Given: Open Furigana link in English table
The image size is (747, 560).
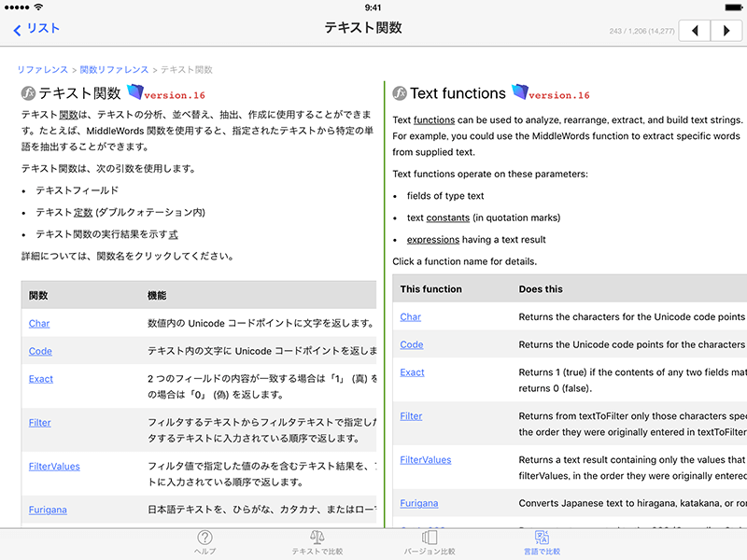Looking at the screenshot, I should (418, 503).
